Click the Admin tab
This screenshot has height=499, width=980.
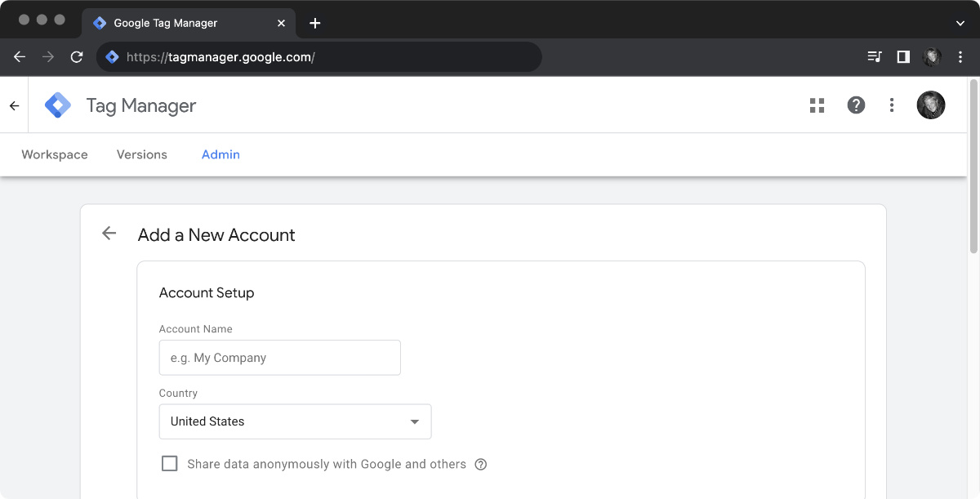click(220, 154)
